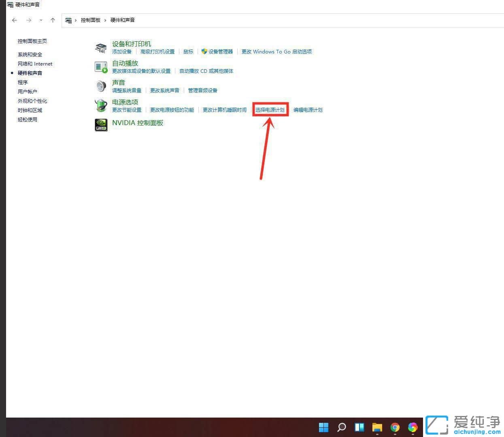
Task: Click the 更改系统声音 link
Action: (165, 90)
